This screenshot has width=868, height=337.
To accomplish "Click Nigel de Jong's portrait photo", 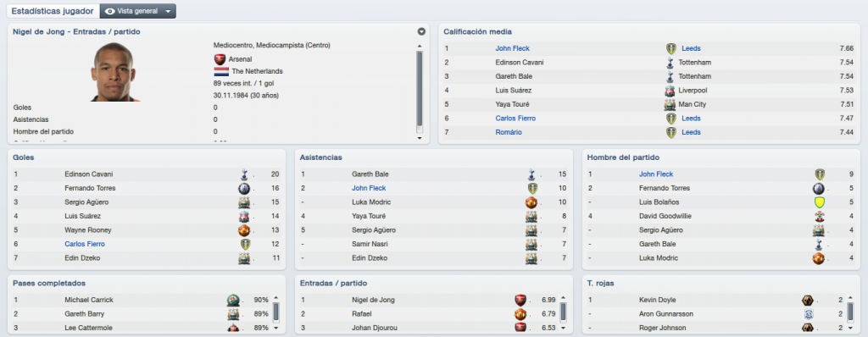I will click(x=114, y=72).
